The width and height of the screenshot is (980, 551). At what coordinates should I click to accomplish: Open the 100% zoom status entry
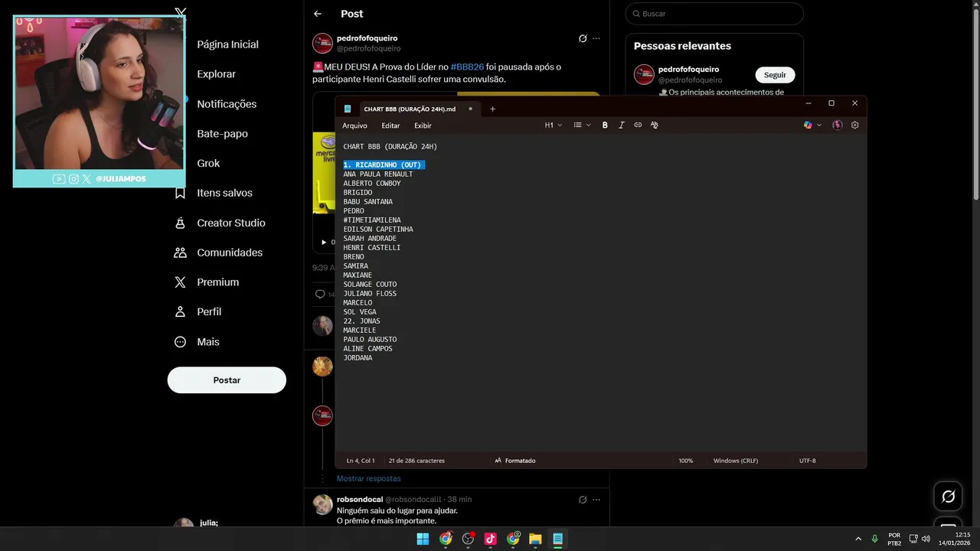tap(685, 461)
